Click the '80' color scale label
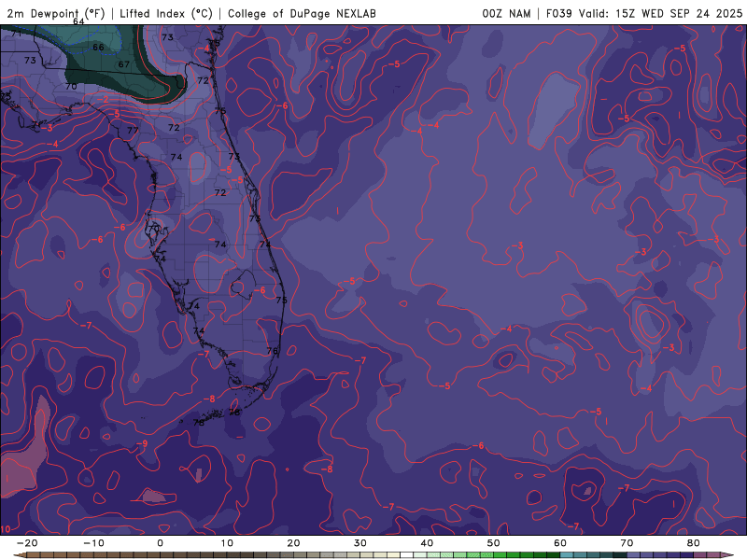 click(694, 543)
